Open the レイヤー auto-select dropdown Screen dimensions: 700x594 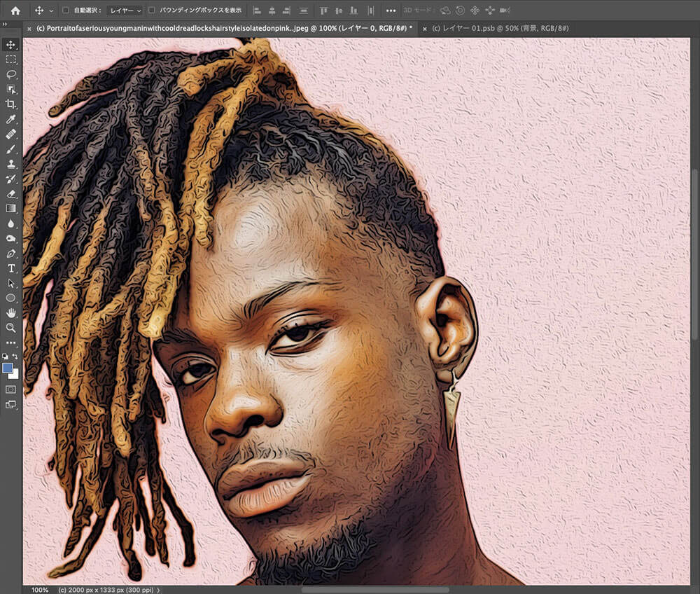tap(125, 11)
